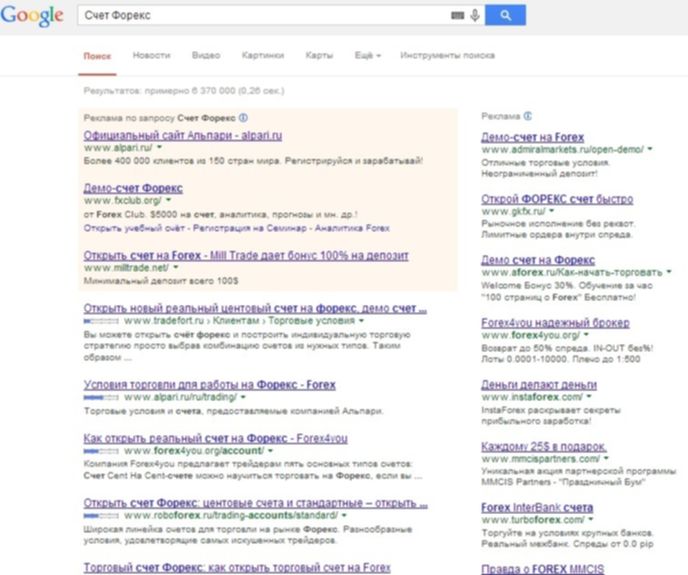Open Условия торговли для работы на Форекс result

[x=209, y=384]
